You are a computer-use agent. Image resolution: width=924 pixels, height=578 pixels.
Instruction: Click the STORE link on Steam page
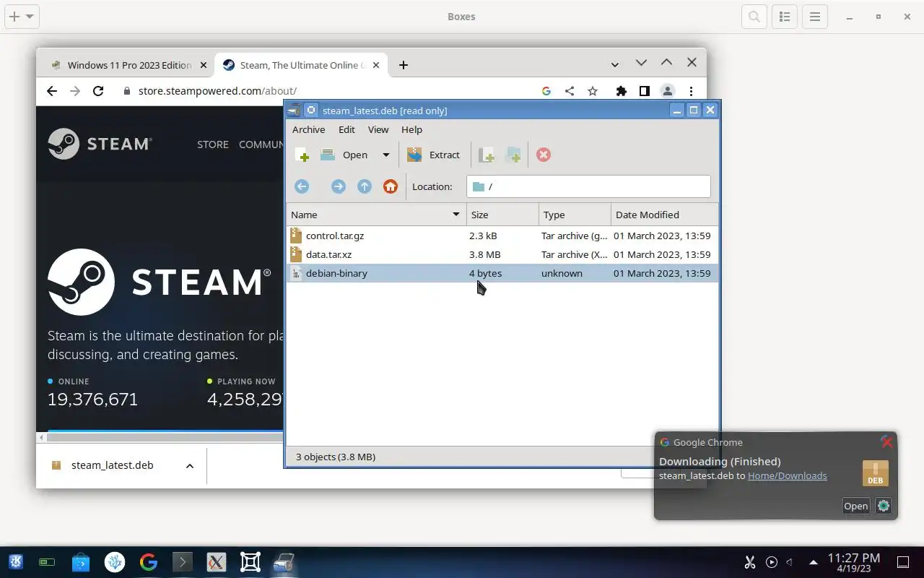213,144
